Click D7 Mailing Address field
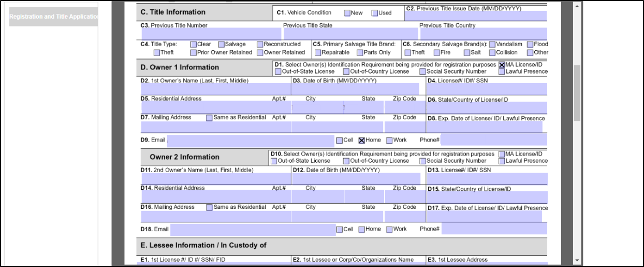The image size is (644, 267). [x=215, y=127]
